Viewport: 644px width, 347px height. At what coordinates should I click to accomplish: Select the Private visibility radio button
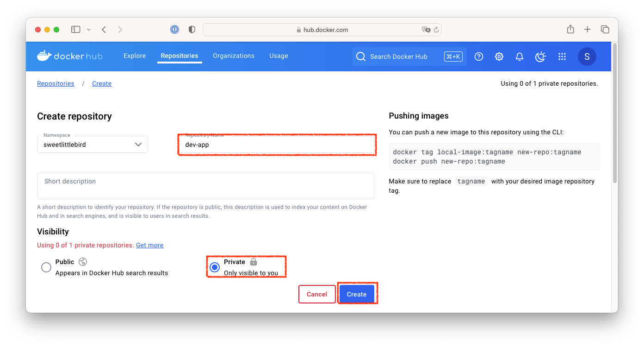pyautogui.click(x=215, y=267)
